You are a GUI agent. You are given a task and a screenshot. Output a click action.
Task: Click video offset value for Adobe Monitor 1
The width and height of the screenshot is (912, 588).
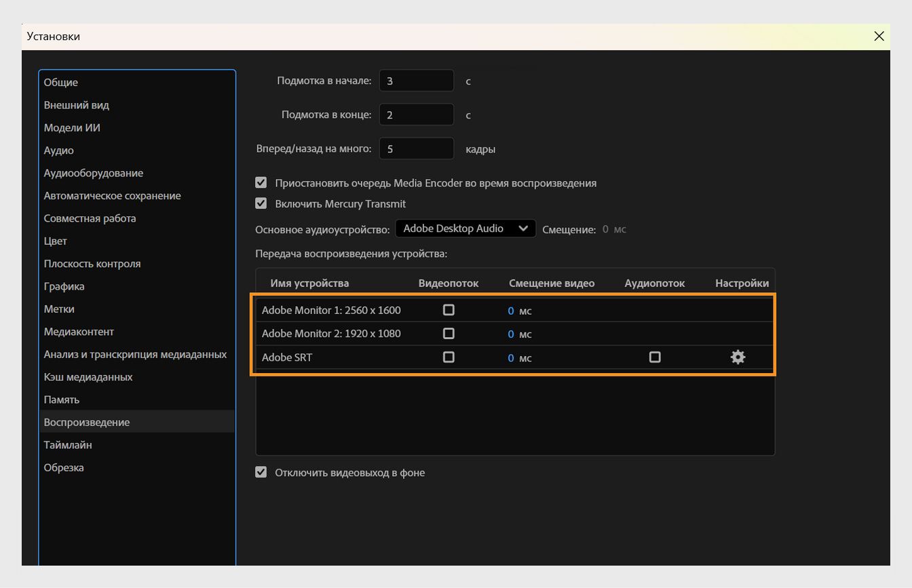pos(511,311)
